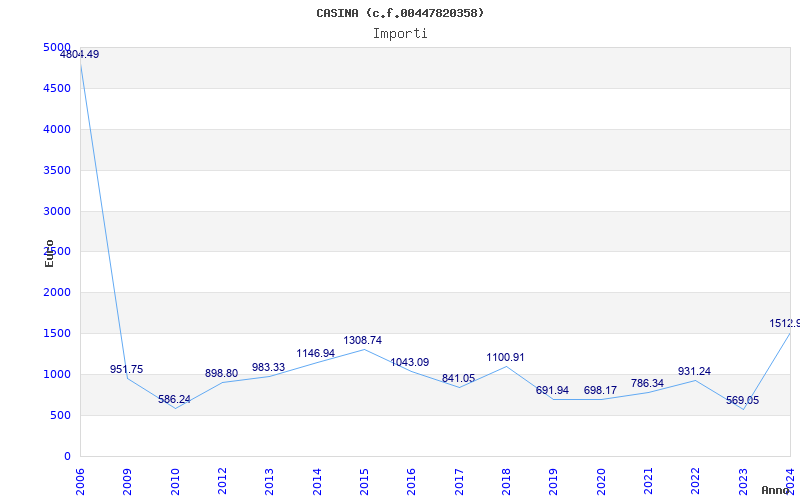Image resolution: width=800 pixels, height=500 pixels.
Task: Click the 5000 y-axis tick label
Action: [57, 47]
